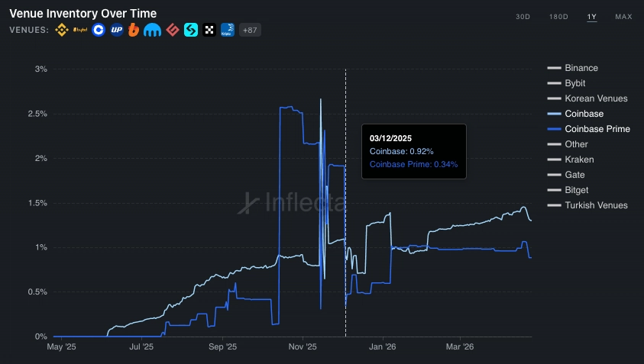This screenshot has height=364, width=644.
Task: Click the Binance venue icon
Action: [62, 31]
